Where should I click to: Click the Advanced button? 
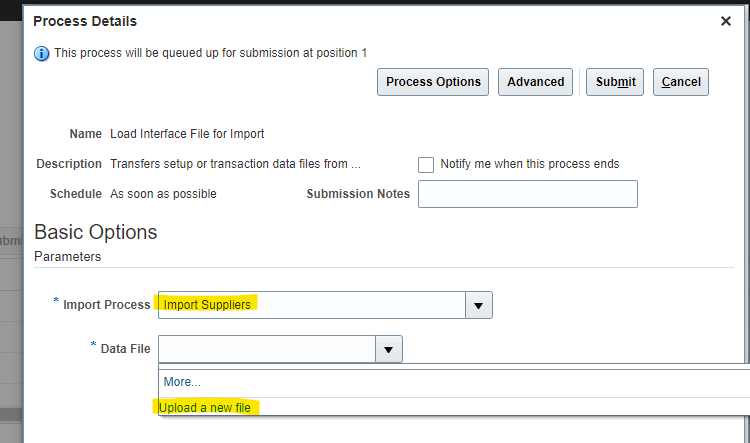point(535,82)
